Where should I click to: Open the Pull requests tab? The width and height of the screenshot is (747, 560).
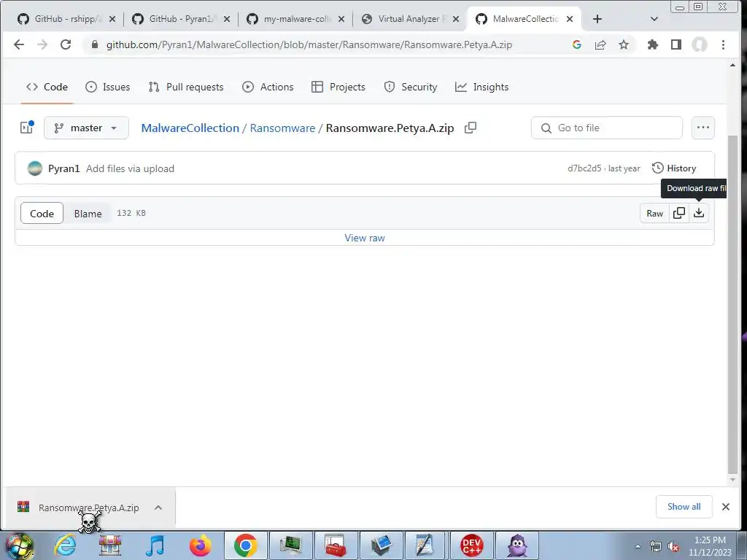click(x=186, y=87)
